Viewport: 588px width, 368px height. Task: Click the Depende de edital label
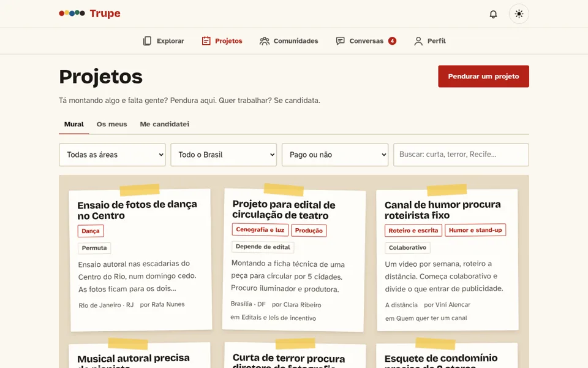263,247
